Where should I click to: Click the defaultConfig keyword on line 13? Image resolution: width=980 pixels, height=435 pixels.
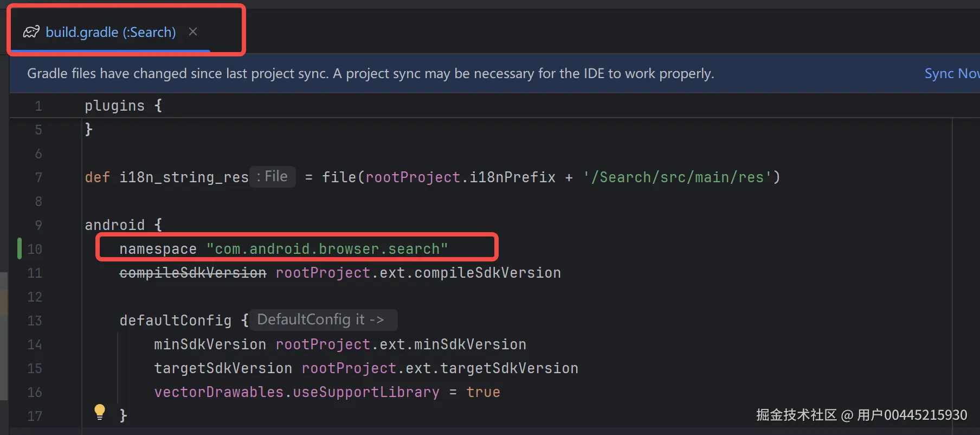click(175, 321)
